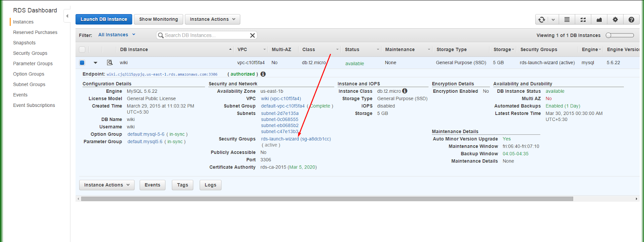Clear the Search DB Instances field
Image resolution: width=644 pixels, height=242 pixels.
(252, 35)
